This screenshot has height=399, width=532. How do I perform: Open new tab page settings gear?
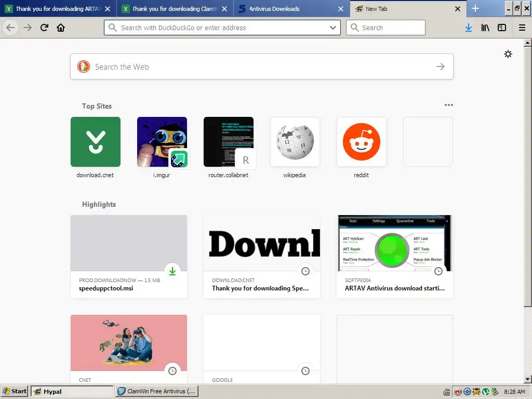(508, 54)
